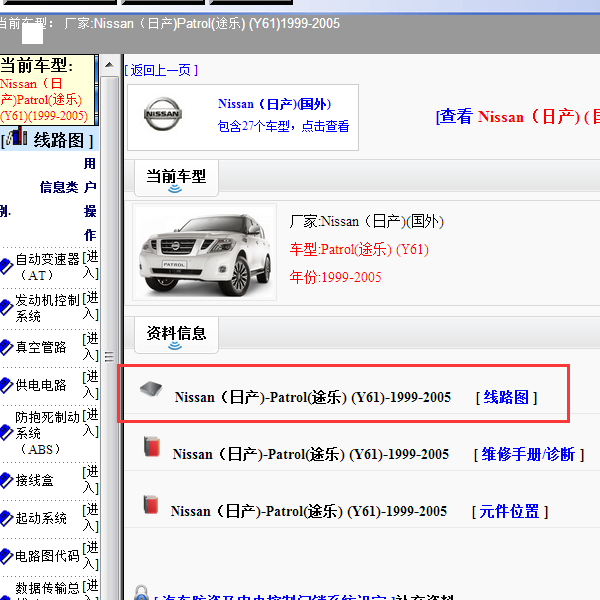Click 包含27个车型，点击查看 link
This screenshot has height=600, width=600.
[283, 126]
